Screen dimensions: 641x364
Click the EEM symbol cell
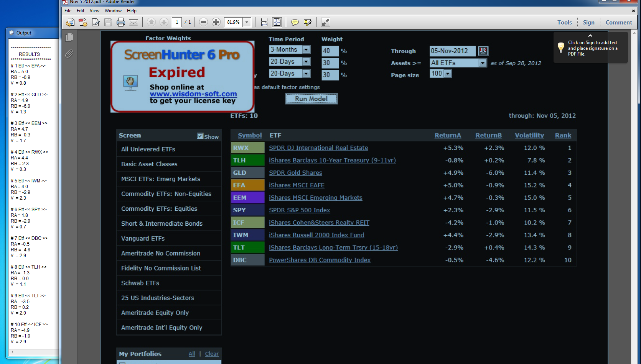[x=248, y=198]
